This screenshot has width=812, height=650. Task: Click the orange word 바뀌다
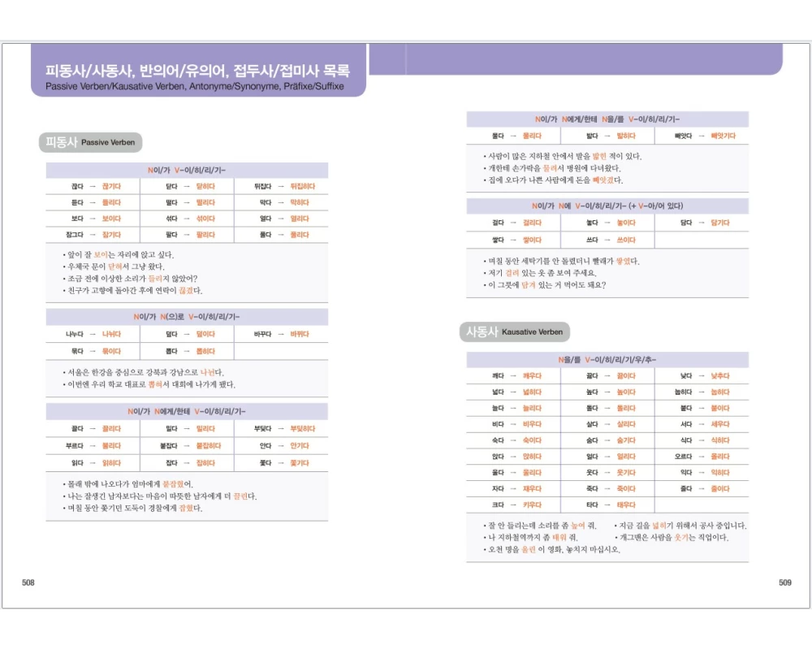300,334
